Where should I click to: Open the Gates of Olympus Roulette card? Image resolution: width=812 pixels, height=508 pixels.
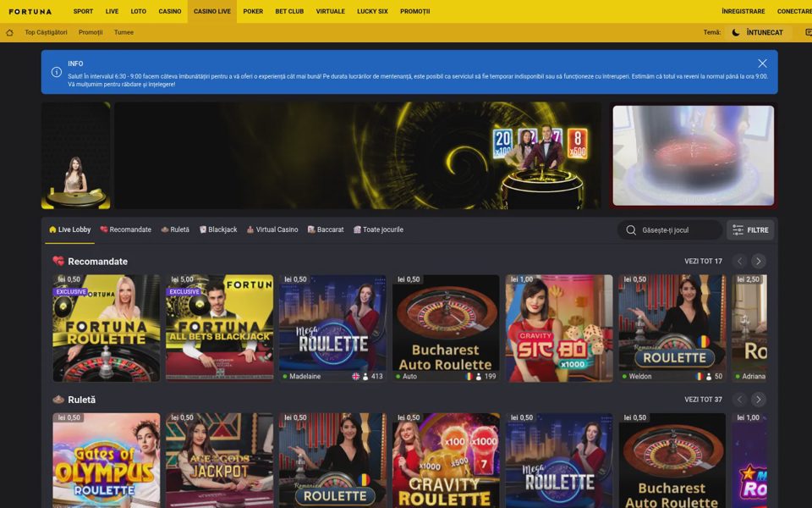click(107, 461)
